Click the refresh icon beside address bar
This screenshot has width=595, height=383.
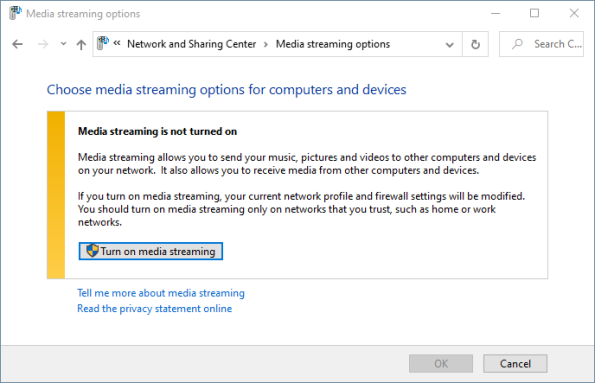pyautogui.click(x=475, y=44)
